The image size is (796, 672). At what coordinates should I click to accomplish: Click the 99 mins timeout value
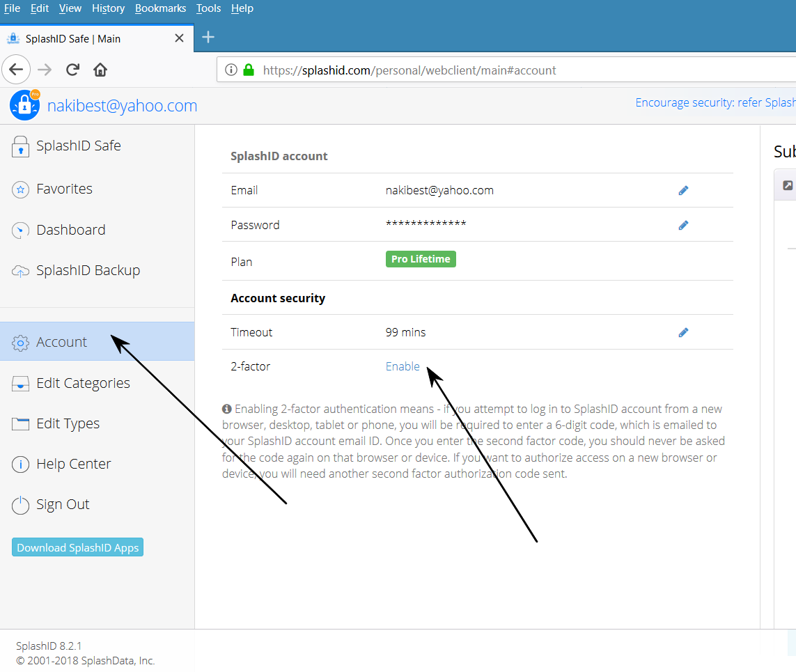[405, 332]
